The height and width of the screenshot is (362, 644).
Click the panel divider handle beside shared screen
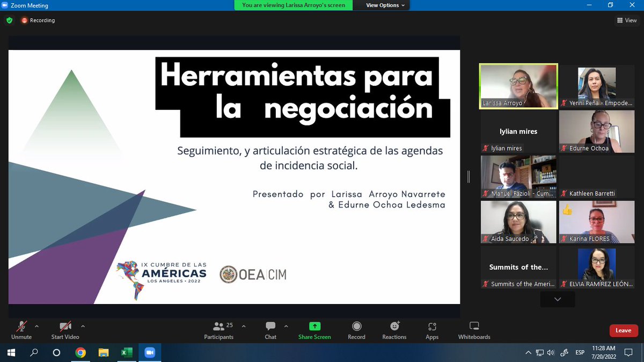click(469, 176)
